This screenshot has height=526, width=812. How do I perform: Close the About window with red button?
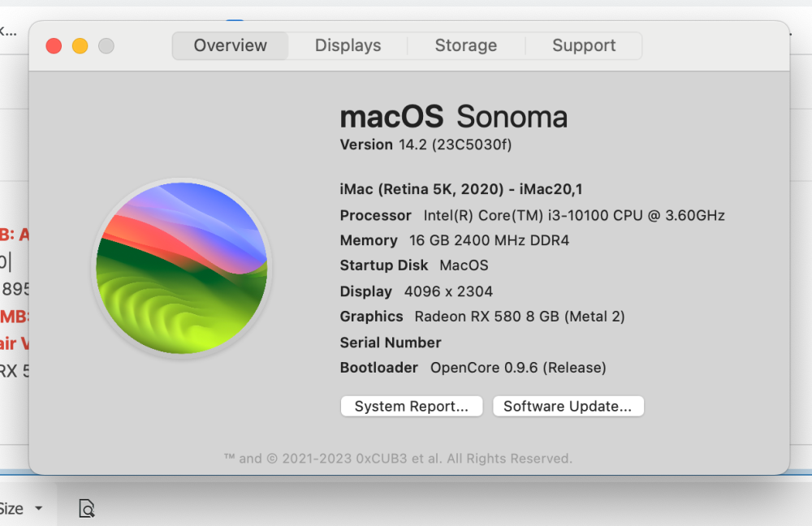pos(54,46)
